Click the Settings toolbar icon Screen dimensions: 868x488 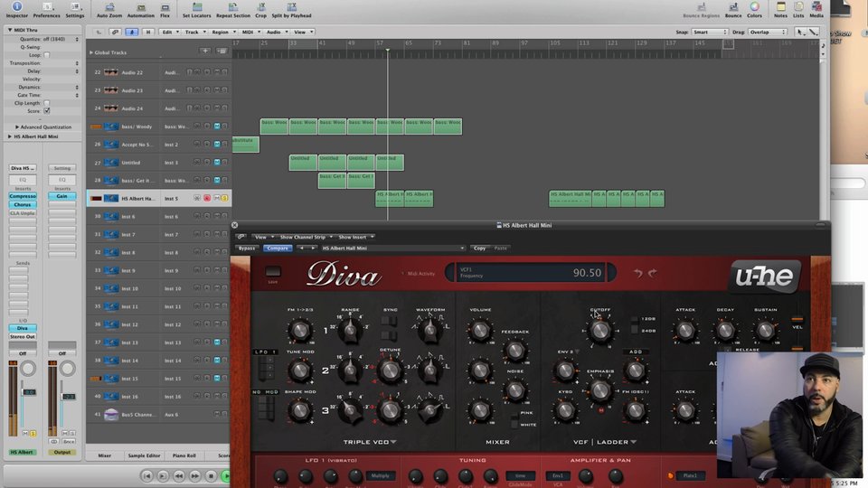tap(75, 6)
